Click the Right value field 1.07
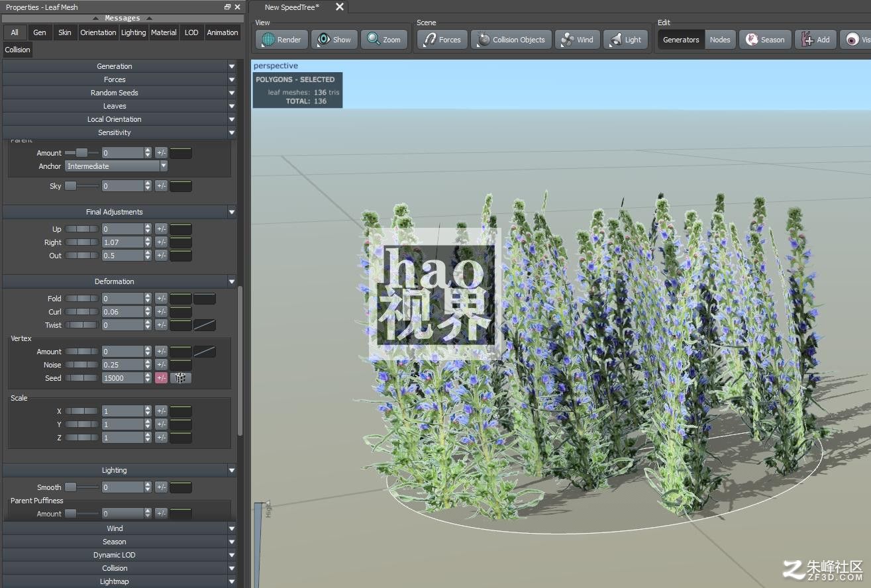Viewport: 871px width, 588px height. click(123, 242)
